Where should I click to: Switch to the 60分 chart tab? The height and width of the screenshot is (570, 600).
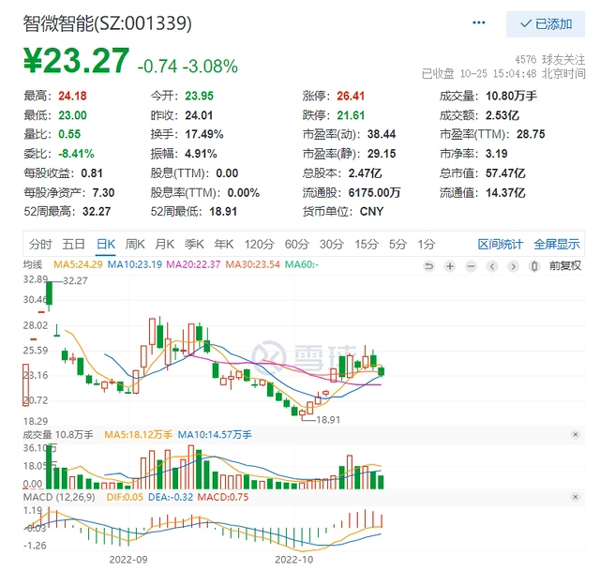coord(297,244)
